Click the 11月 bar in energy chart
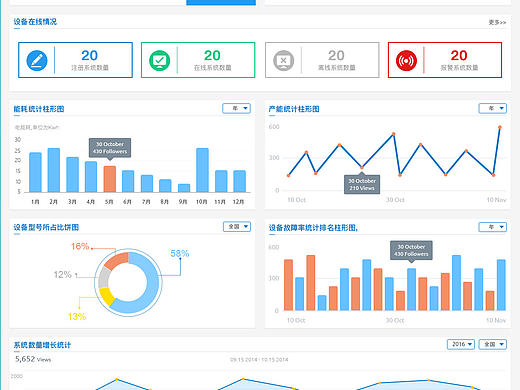This screenshot has width=520, height=390. pyautogui.click(x=221, y=181)
